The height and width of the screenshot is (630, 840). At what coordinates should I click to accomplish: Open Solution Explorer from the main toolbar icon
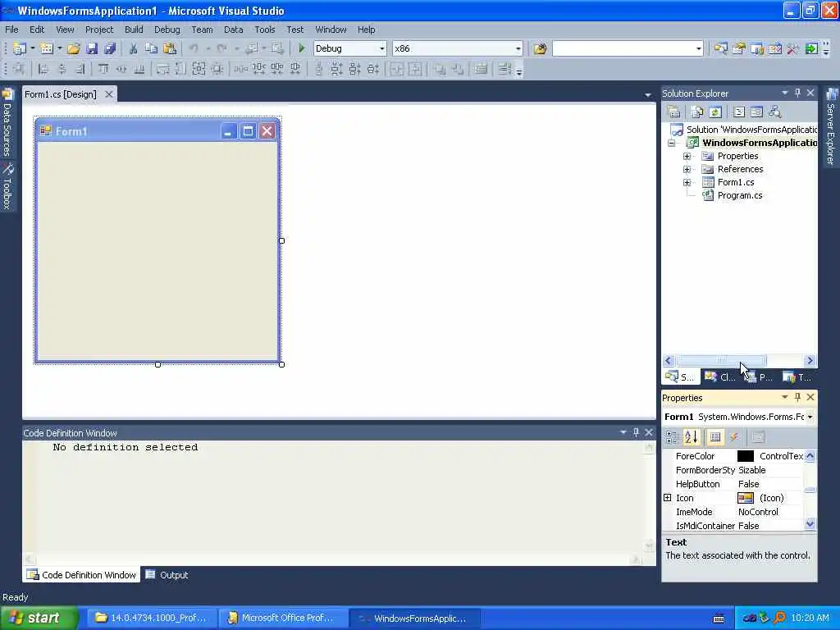[721, 48]
